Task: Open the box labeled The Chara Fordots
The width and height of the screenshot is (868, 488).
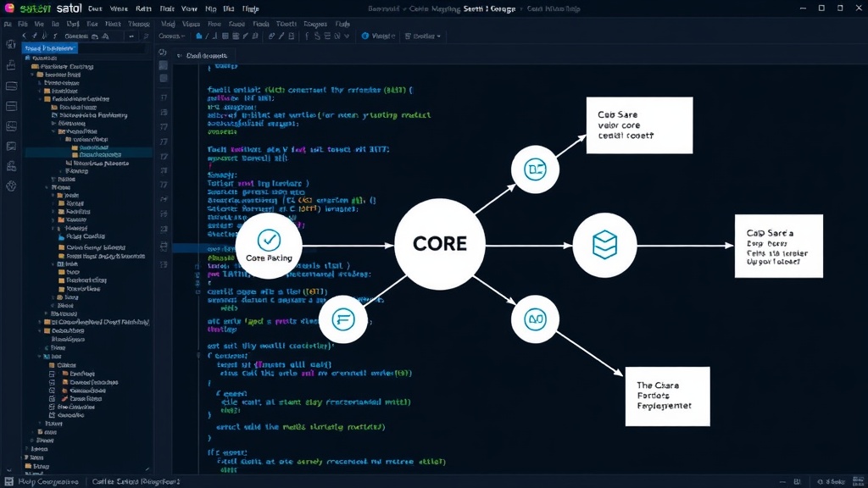Action: [x=668, y=396]
